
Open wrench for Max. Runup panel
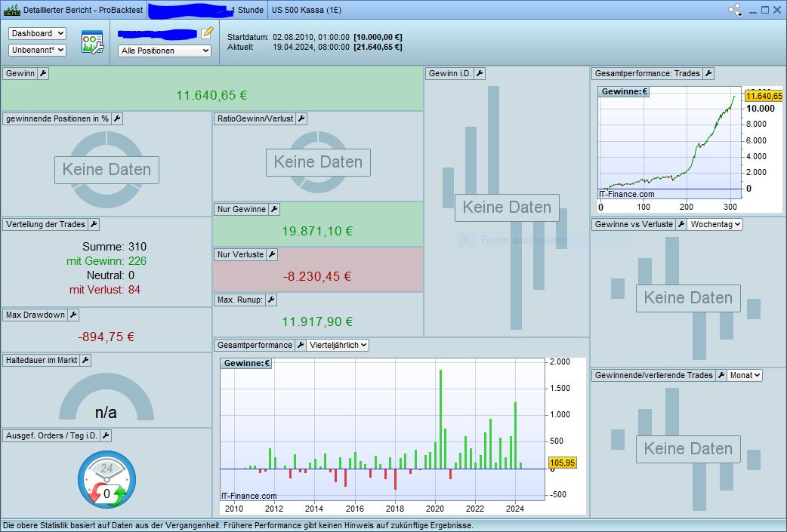point(271,300)
